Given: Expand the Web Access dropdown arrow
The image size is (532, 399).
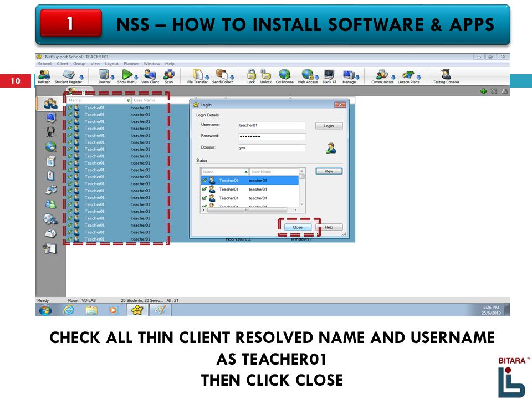Looking at the screenshot, I should pos(316,78).
